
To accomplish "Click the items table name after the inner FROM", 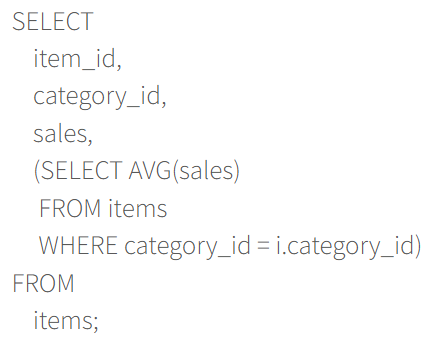I will pyautogui.click(x=138, y=208).
